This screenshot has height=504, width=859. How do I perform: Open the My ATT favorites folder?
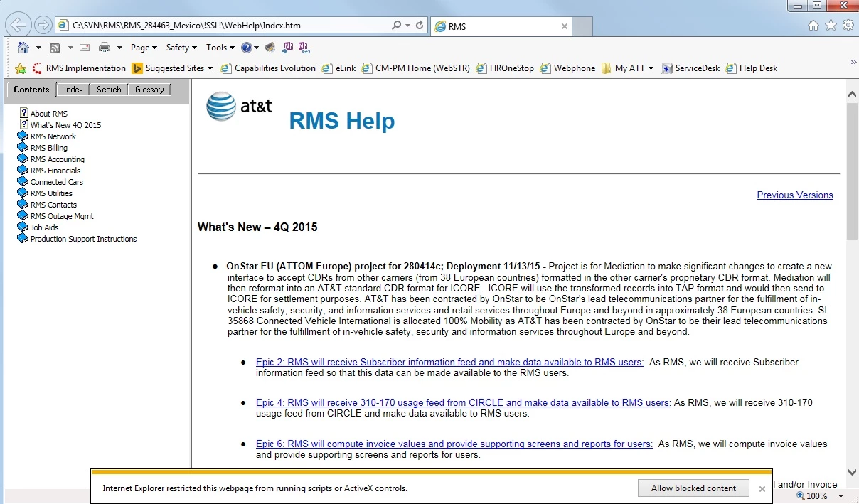[628, 68]
